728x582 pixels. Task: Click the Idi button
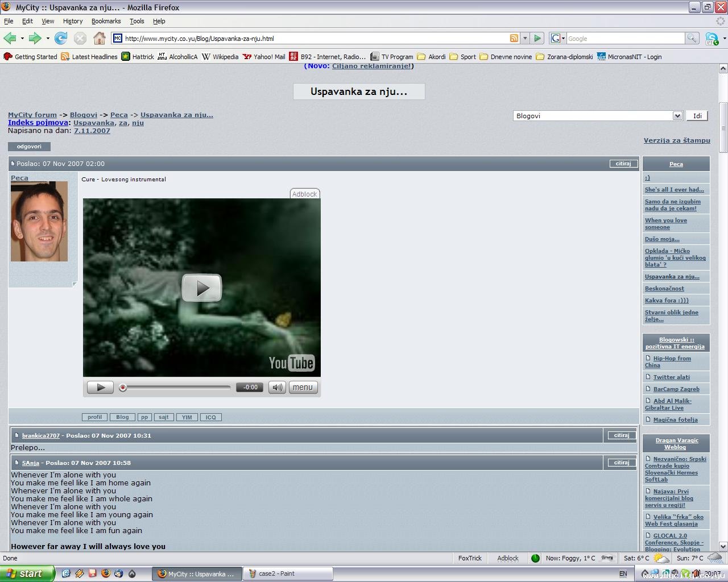click(697, 116)
